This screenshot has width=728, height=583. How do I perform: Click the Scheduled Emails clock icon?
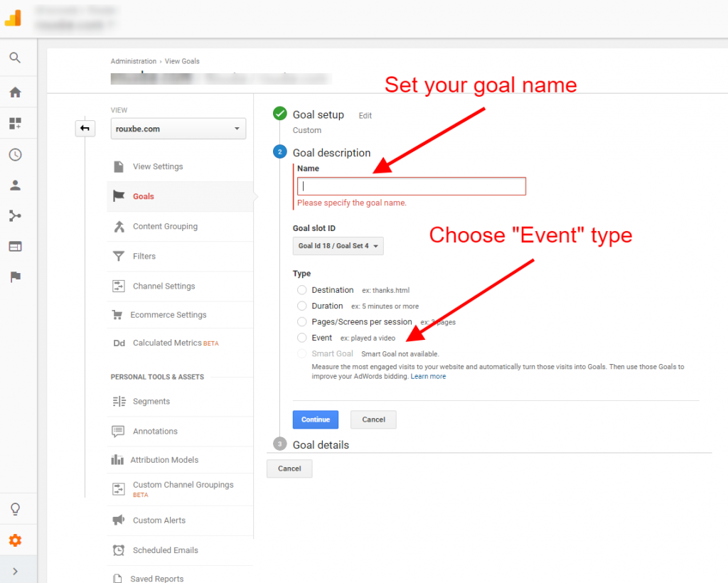tap(119, 550)
